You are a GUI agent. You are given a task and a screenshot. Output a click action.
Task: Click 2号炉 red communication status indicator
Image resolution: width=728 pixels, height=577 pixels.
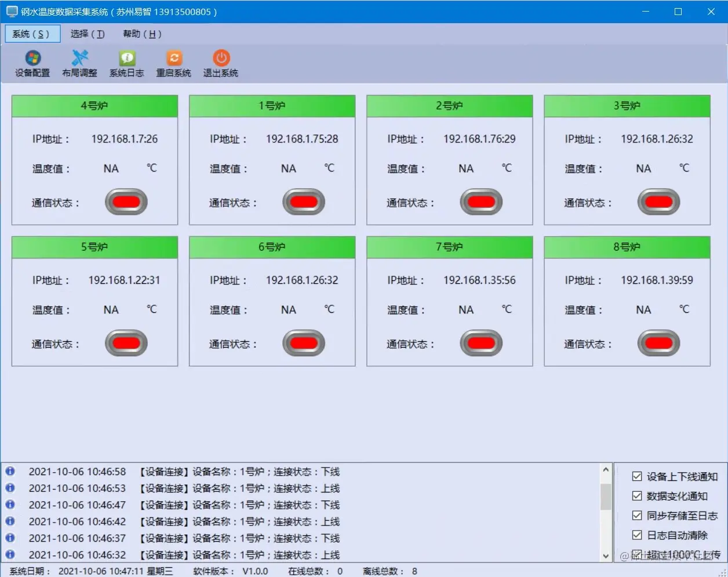click(481, 202)
